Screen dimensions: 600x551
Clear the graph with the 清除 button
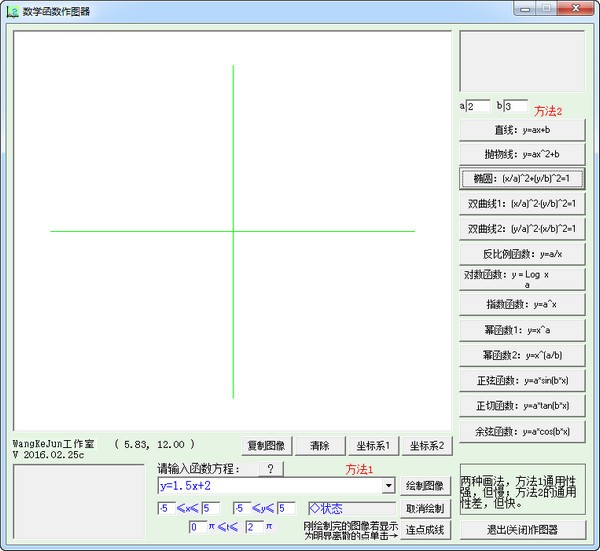point(319,446)
